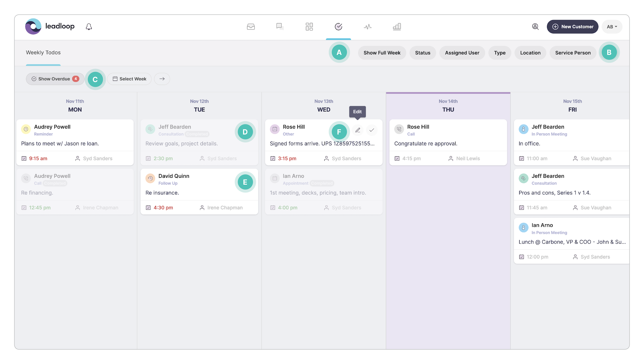Click the Select Week button
This screenshot has height=364, width=644.
point(129,79)
